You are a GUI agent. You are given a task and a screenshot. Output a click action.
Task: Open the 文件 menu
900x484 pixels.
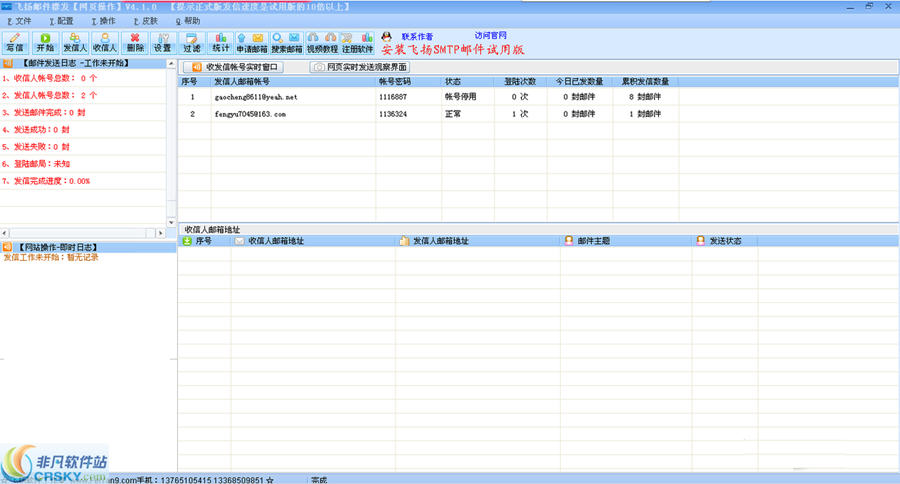point(20,21)
